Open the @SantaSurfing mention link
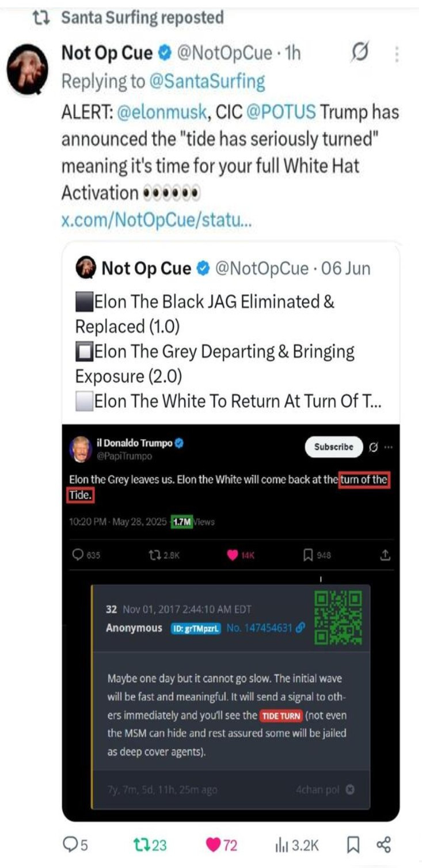Screen dimensions: 422x868 click(207, 82)
